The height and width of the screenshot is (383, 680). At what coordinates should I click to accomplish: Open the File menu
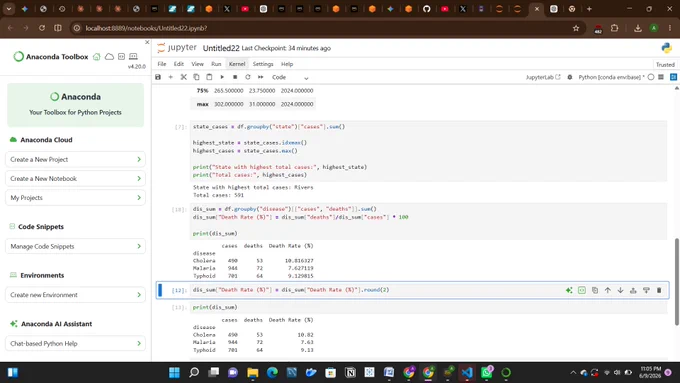[162, 64]
